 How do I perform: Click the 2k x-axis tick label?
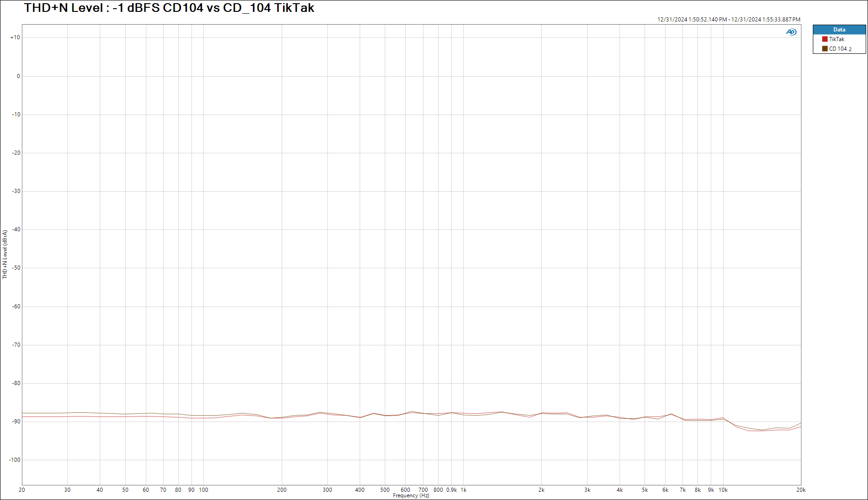tap(542, 490)
